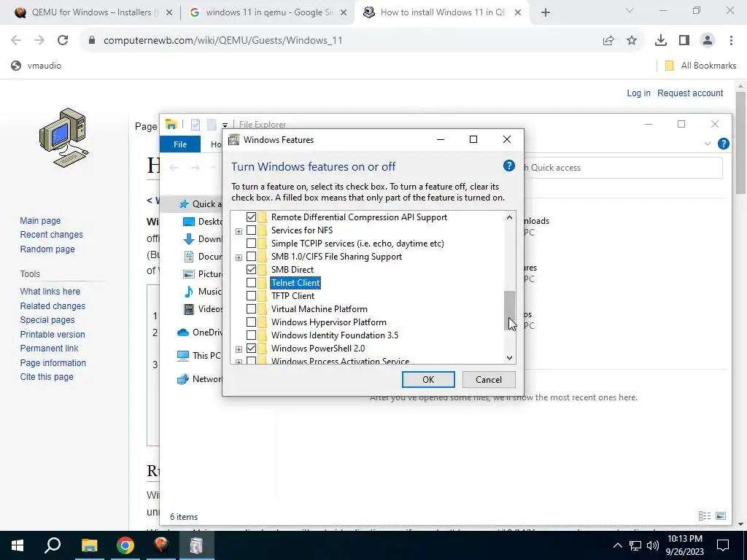The height and width of the screenshot is (560, 747).
Task: Click features list scroll down arrow
Action: 509,357
